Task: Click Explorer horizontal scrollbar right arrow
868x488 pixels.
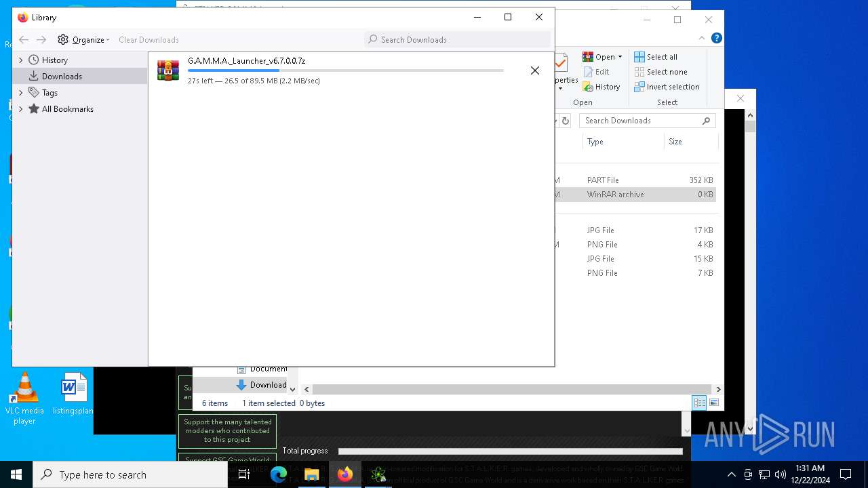Action: [x=718, y=389]
